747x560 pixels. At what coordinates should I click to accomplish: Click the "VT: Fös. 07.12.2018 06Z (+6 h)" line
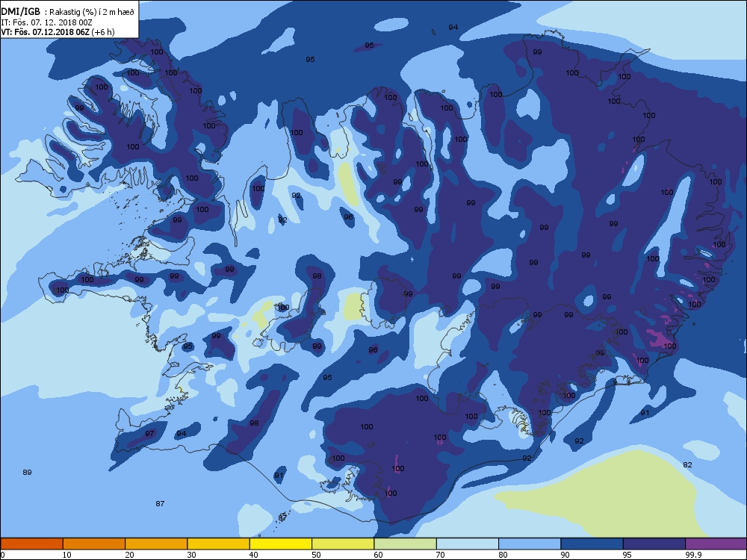[58, 32]
